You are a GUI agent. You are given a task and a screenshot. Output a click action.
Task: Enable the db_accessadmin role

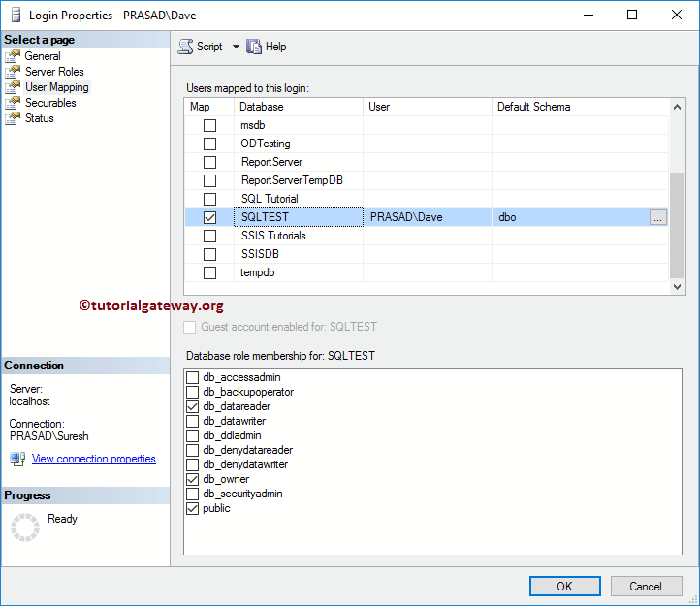192,377
